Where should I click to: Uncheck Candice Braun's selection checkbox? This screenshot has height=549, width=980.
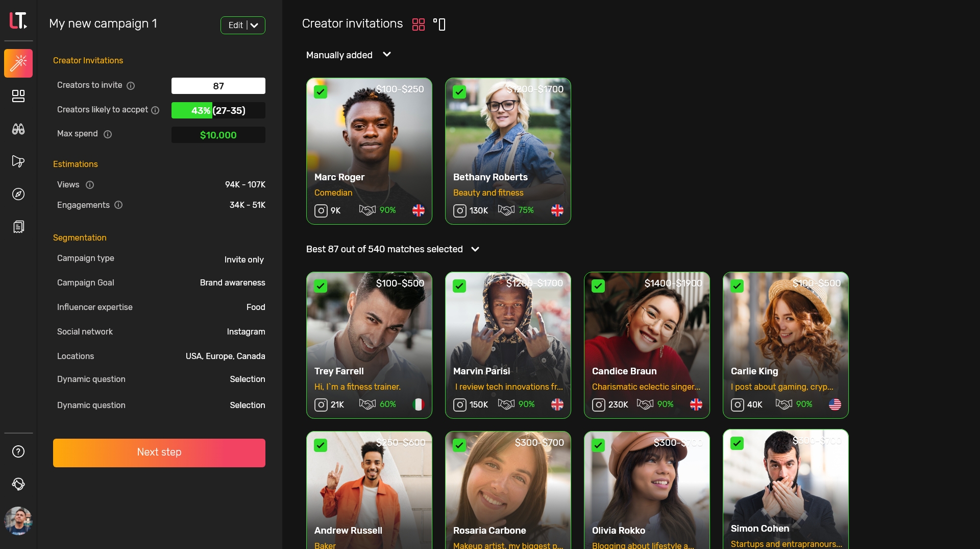[x=598, y=286]
